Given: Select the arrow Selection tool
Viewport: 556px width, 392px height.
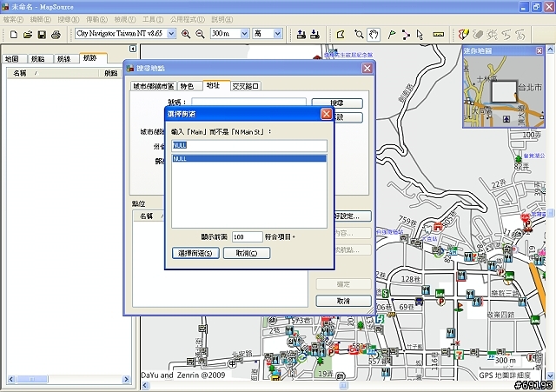Looking at the screenshot, I should pos(420,35).
